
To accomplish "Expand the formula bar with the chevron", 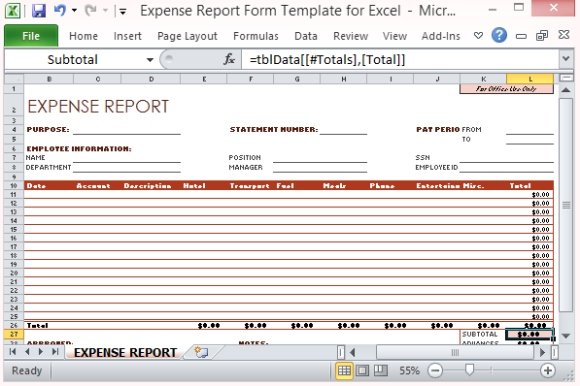I will click(x=566, y=58).
